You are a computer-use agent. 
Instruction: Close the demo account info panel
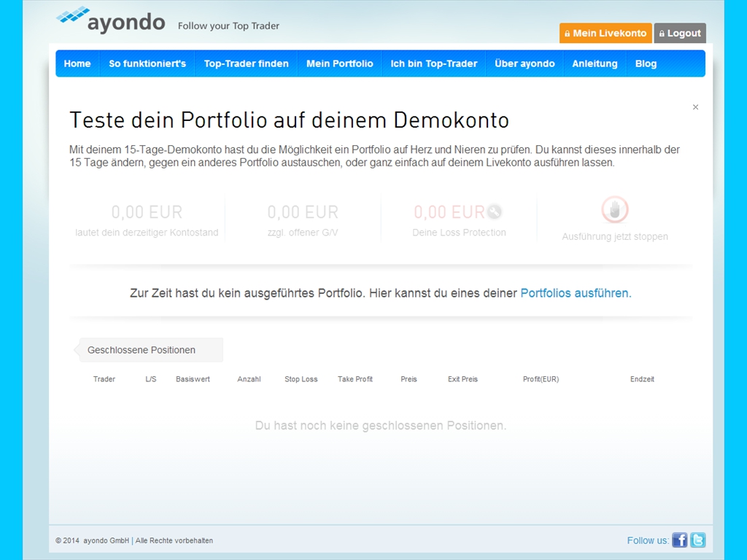click(x=695, y=107)
